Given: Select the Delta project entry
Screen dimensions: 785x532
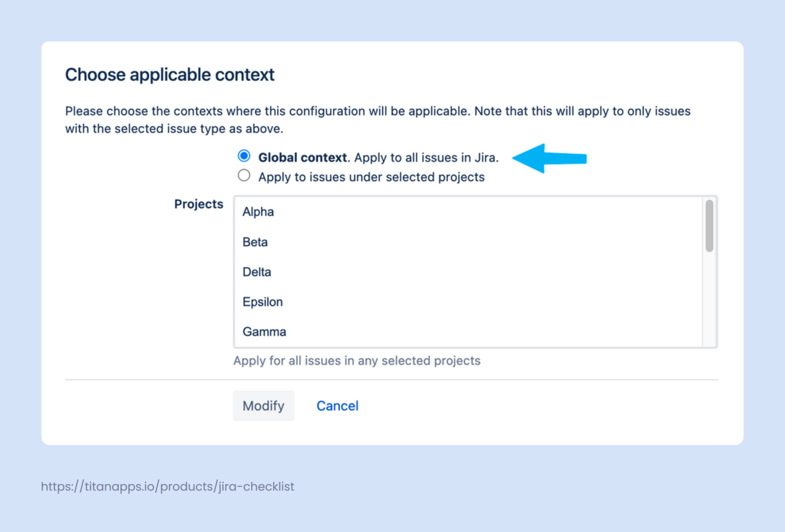Looking at the screenshot, I should (x=257, y=272).
